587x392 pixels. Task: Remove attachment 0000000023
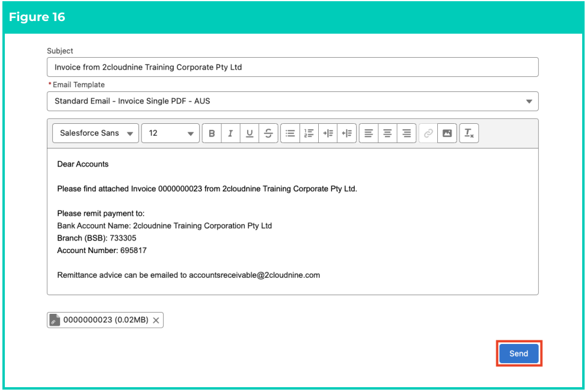pyautogui.click(x=156, y=320)
